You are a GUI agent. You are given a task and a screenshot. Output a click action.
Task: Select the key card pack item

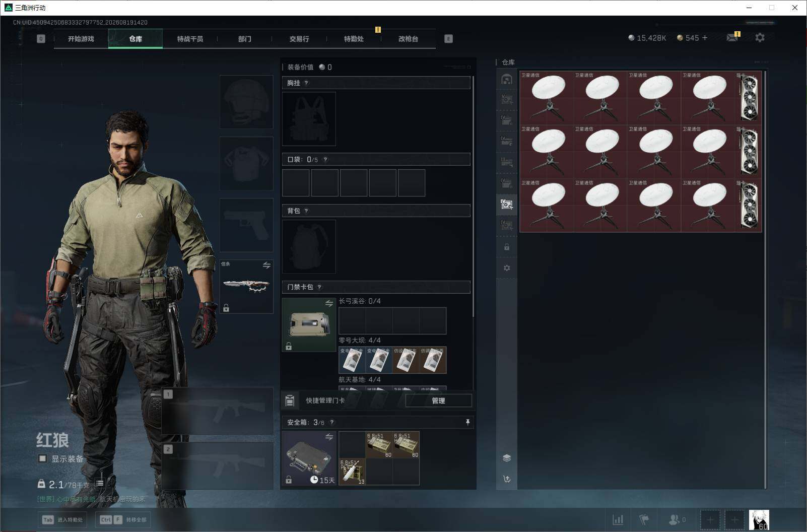tap(309, 324)
